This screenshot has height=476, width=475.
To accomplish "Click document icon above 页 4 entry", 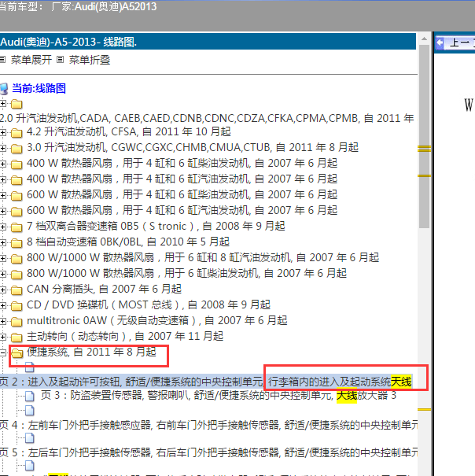I will (29, 411).
